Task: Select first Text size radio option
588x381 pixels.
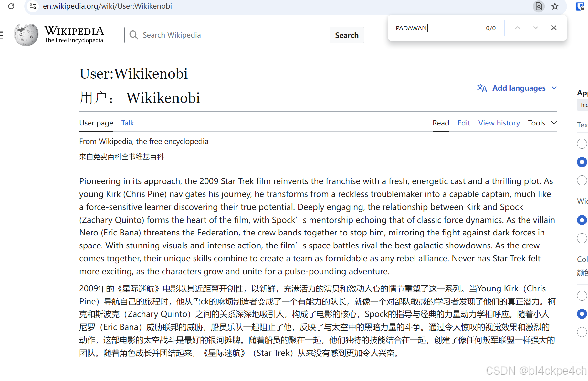Action: tap(582, 144)
